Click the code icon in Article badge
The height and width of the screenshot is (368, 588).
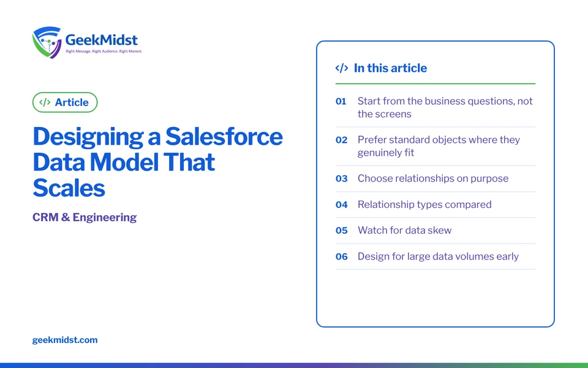click(x=45, y=102)
